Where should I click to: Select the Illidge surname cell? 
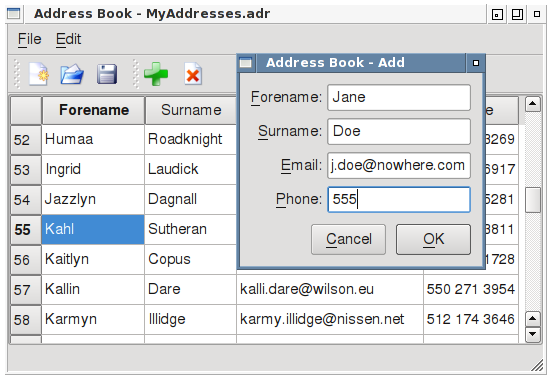point(190,319)
